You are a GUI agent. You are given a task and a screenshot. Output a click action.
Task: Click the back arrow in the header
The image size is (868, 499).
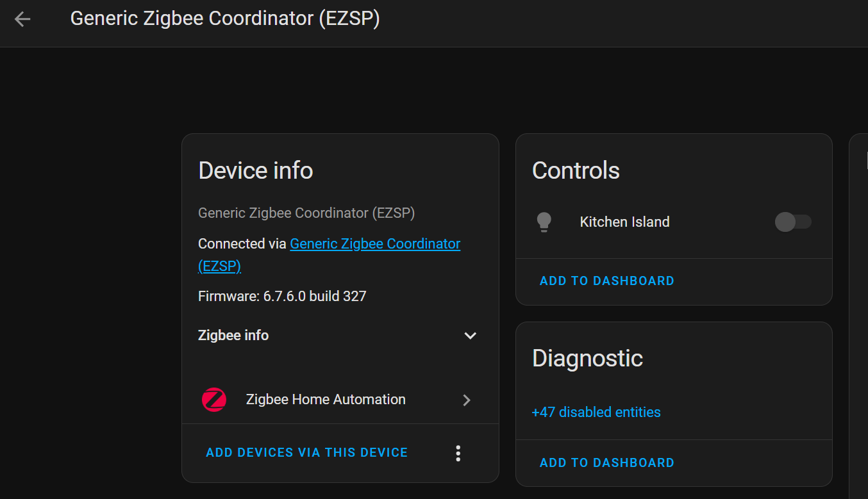[x=22, y=19]
